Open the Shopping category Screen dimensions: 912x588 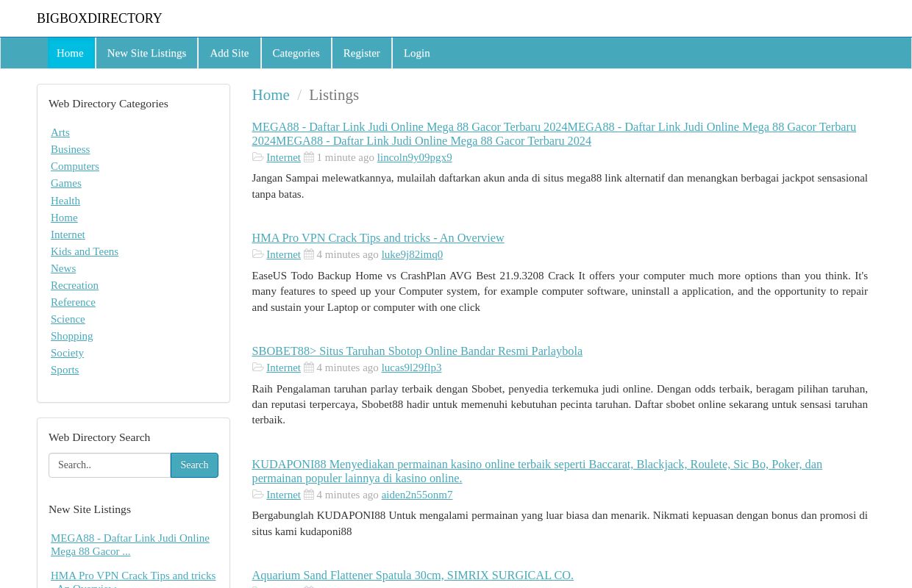71,336
